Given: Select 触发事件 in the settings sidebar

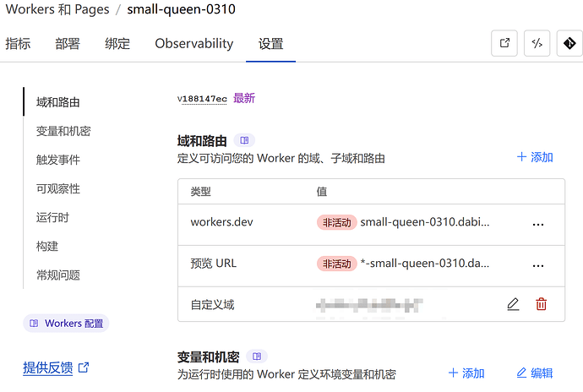Looking at the screenshot, I should tap(58, 160).
